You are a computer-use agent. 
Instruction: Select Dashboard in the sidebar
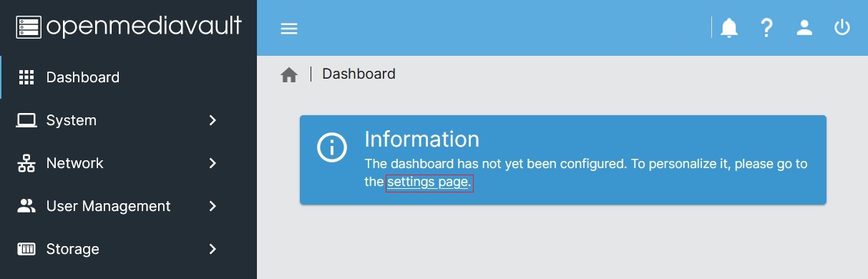click(129, 77)
